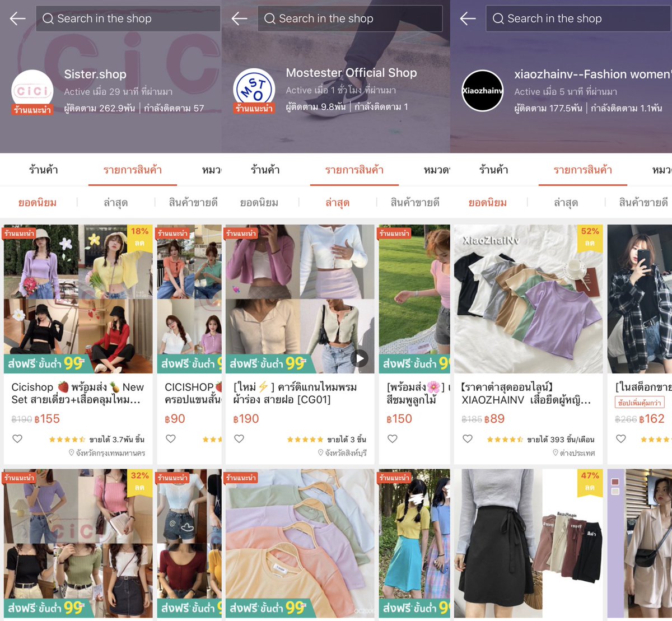
Task: Focus search field in xiaozhainv shop
Action: [x=578, y=18]
